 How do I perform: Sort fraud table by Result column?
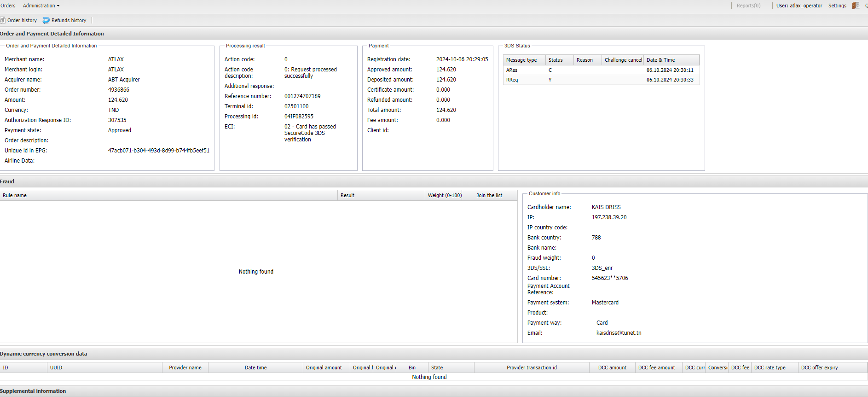pyautogui.click(x=347, y=195)
